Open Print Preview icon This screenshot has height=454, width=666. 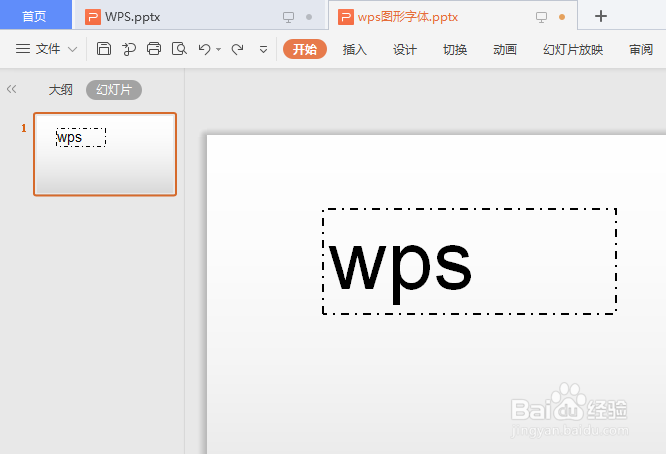179,49
